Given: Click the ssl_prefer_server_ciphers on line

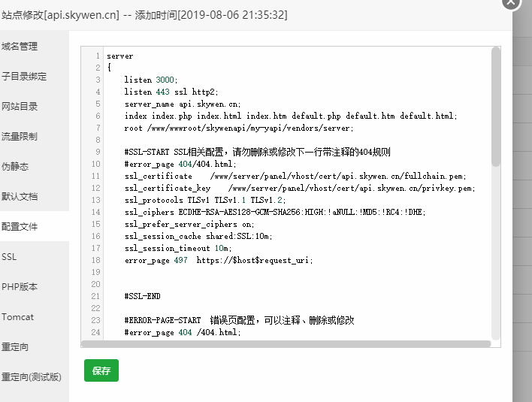Looking at the screenshot, I should (x=189, y=224).
